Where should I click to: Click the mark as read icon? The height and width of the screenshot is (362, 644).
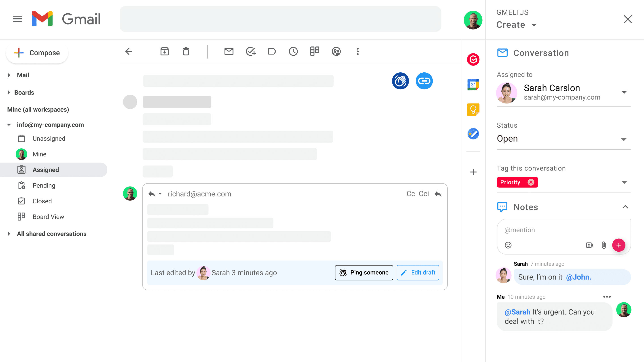[229, 51]
